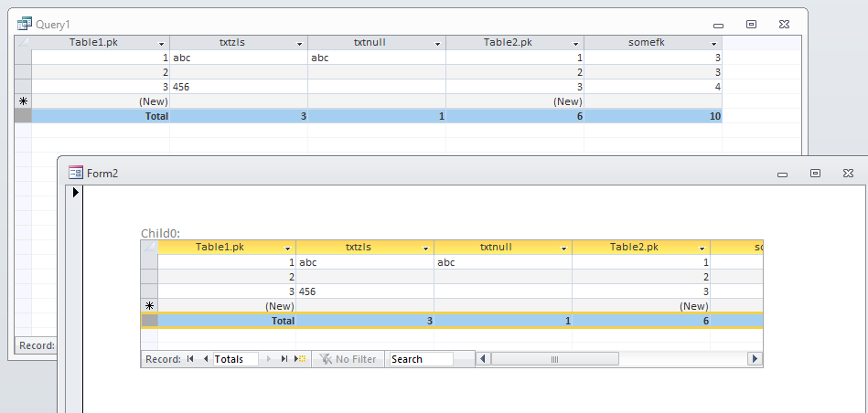The image size is (868, 413).
Task: Select first row selector in Child0 datasheet
Action: click(x=149, y=262)
